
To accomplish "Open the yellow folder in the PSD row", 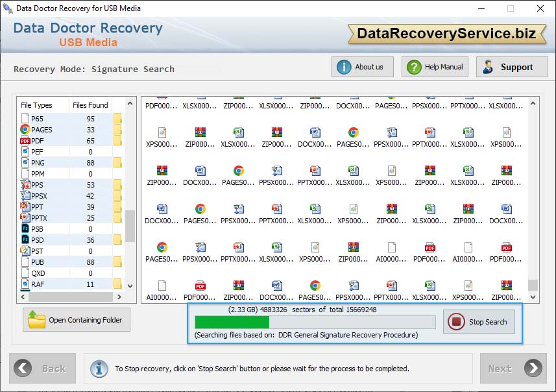I will [x=117, y=240].
